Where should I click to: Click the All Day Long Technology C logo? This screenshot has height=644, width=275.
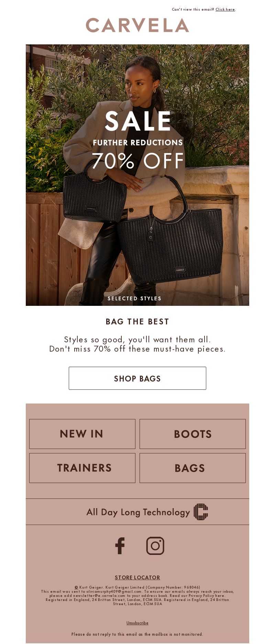coord(201,512)
